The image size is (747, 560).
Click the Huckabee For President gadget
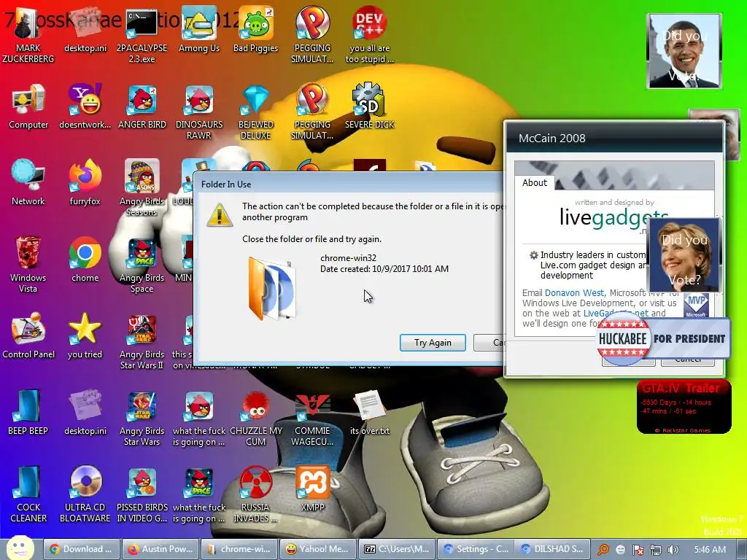(x=662, y=338)
